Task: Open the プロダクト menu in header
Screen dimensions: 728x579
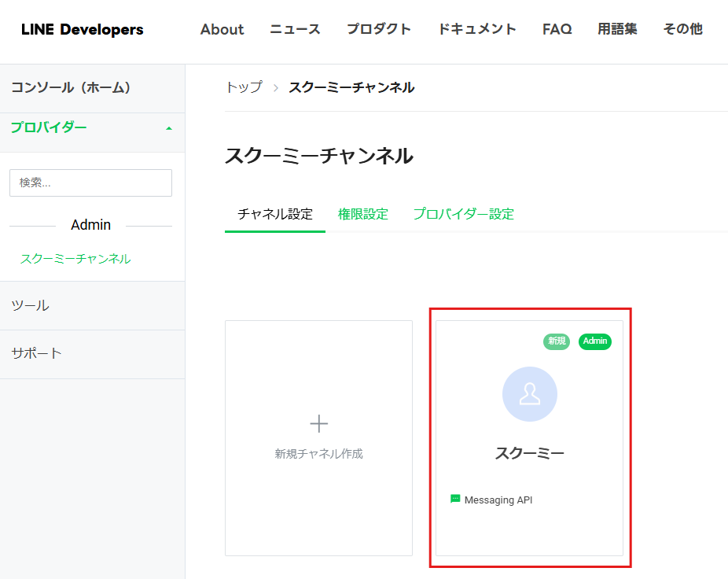Action: click(379, 29)
